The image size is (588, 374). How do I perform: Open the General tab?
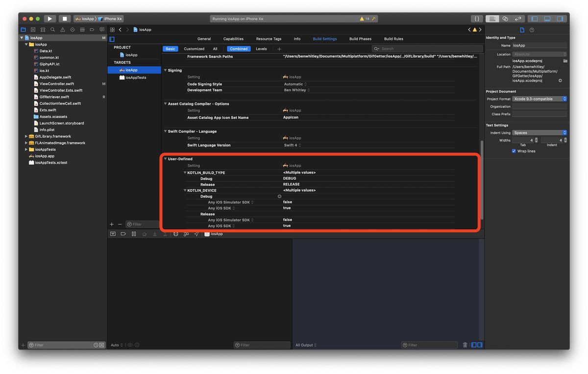tap(204, 39)
